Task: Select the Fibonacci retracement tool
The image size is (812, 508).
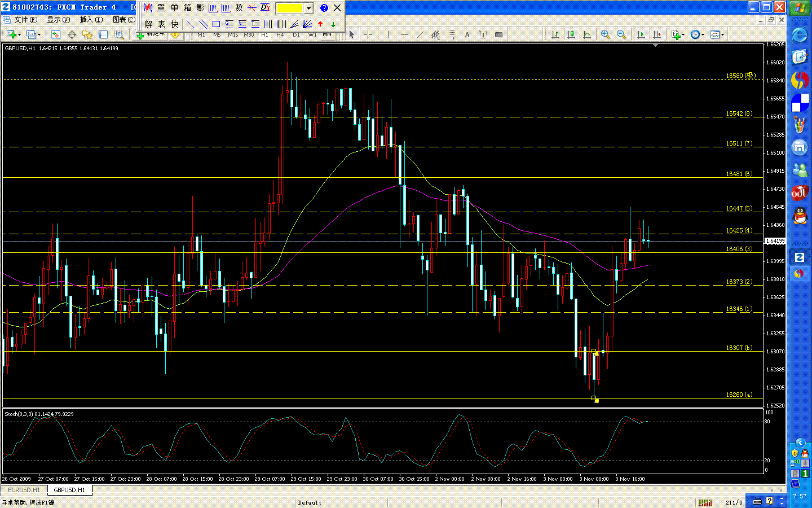Action: (x=451, y=34)
